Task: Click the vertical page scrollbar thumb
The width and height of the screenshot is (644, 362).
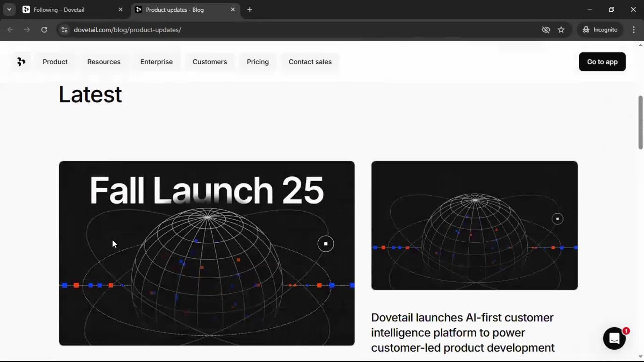Action: tap(640, 122)
